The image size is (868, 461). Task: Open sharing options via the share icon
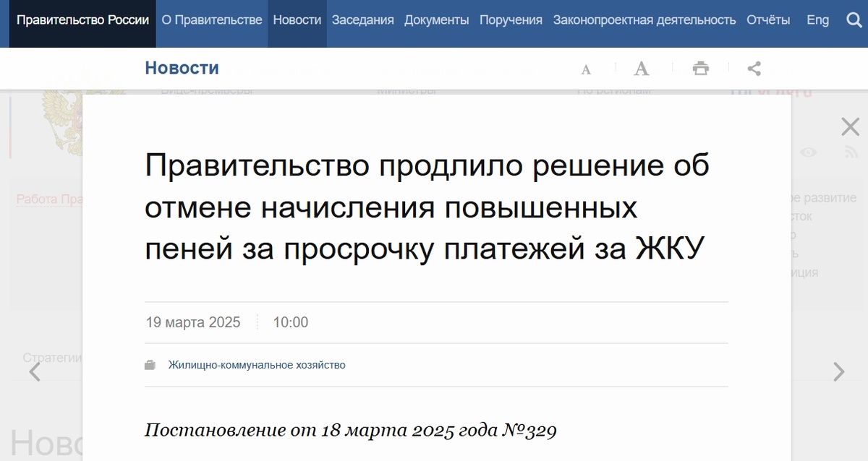click(x=754, y=69)
